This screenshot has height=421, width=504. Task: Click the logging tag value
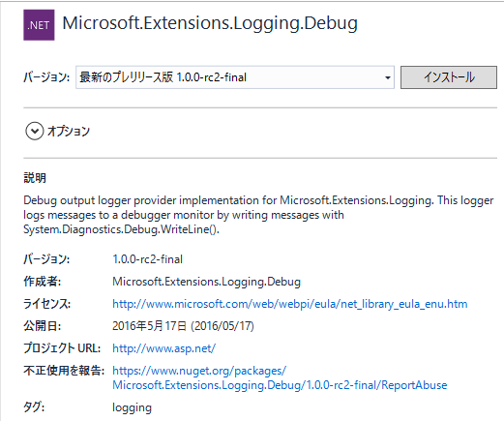132,407
